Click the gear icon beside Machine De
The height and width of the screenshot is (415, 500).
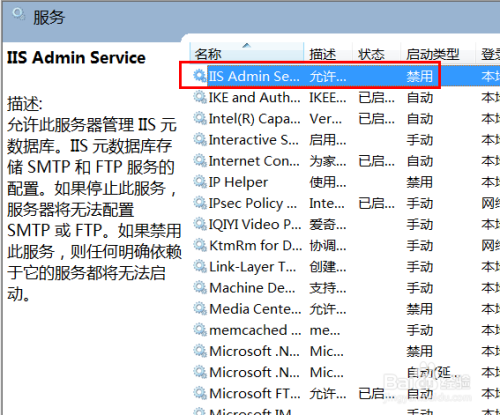[200, 288]
